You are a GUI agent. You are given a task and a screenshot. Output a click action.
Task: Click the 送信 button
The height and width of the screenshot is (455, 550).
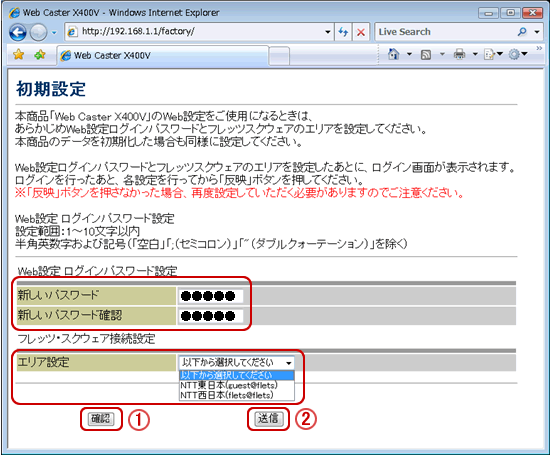pos(268,419)
